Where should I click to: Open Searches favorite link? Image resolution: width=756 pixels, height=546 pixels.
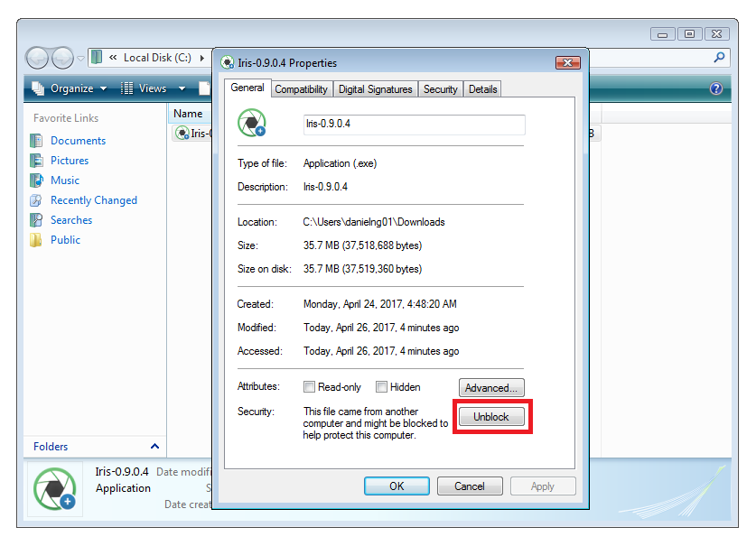click(x=71, y=219)
